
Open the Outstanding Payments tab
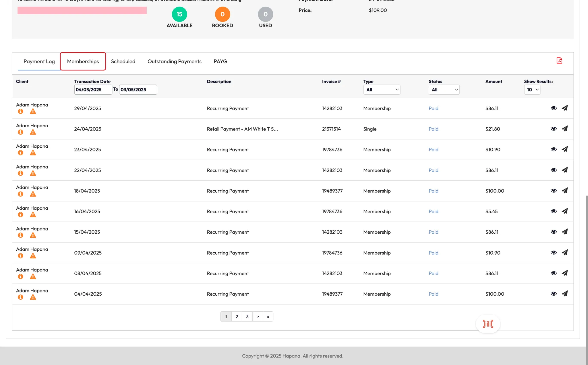coord(174,61)
